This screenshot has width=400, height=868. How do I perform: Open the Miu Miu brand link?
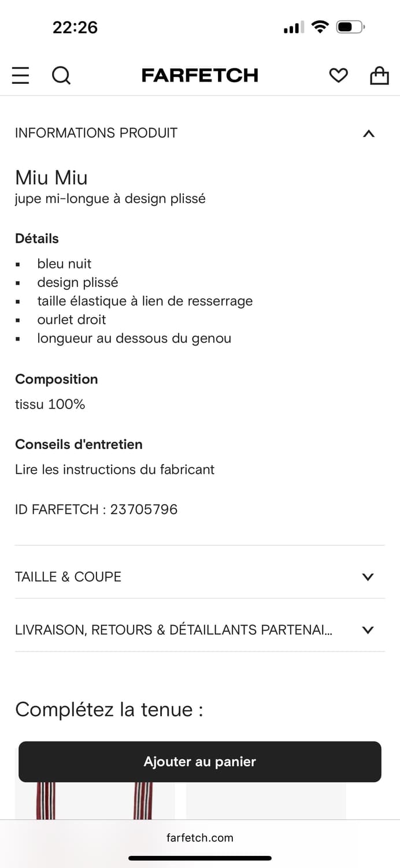coord(51,177)
